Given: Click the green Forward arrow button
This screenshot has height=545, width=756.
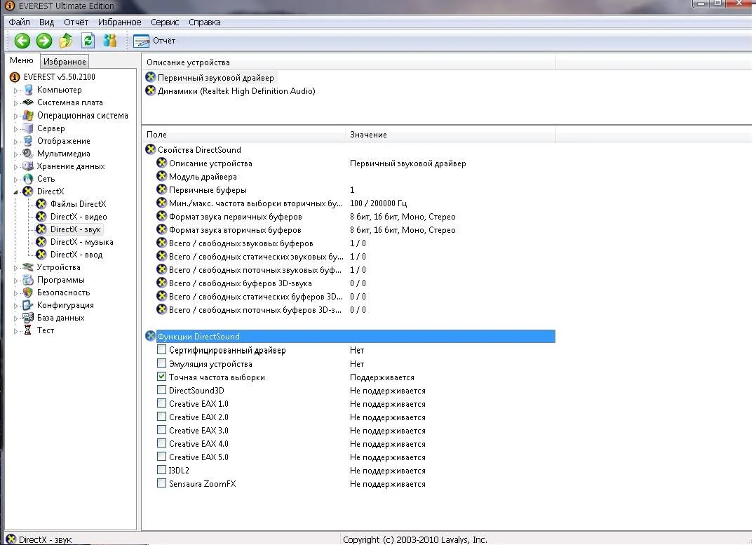Looking at the screenshot, I should point(44,41).
